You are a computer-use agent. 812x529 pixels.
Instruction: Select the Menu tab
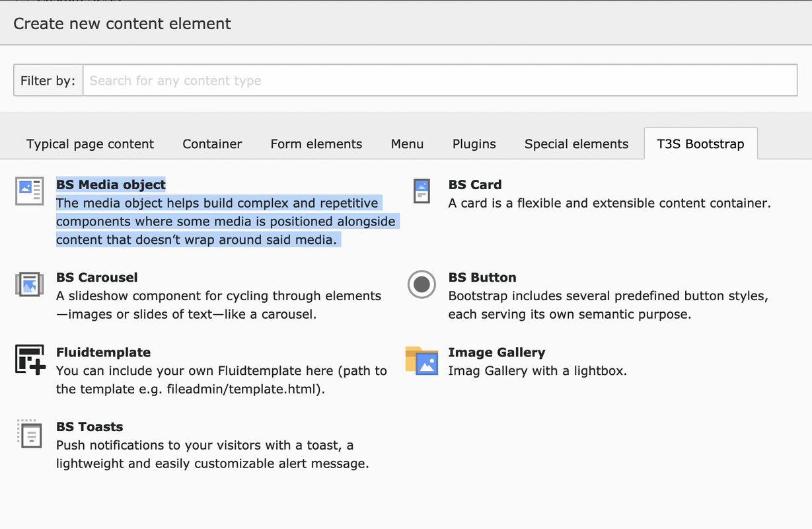click(407, 143)
